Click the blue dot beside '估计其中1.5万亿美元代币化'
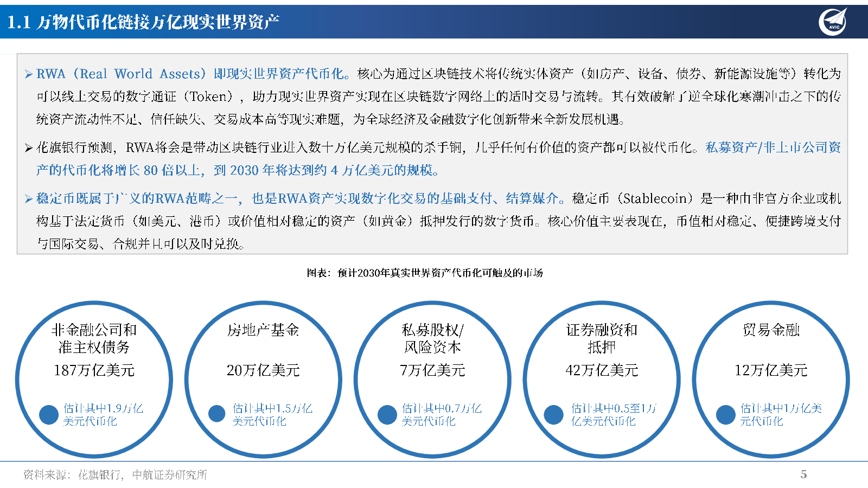Screen dimensions: 868x488 pos(217,414)
